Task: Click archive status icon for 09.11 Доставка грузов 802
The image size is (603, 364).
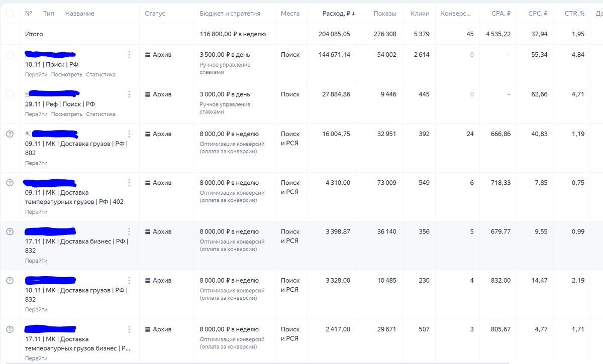Action: [x=148, y=134]
